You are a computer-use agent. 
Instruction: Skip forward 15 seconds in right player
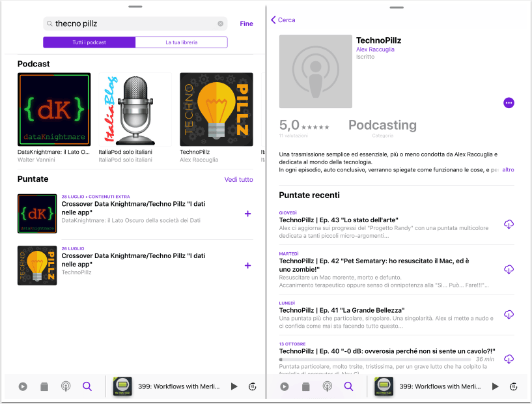pyautogui.click(x=513, y=386)
